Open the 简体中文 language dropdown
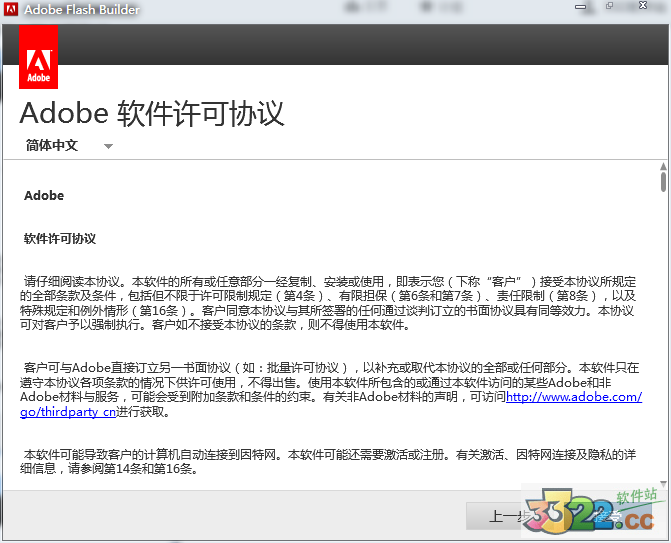The height and width of the screenshot is (543, 671). 69,145
